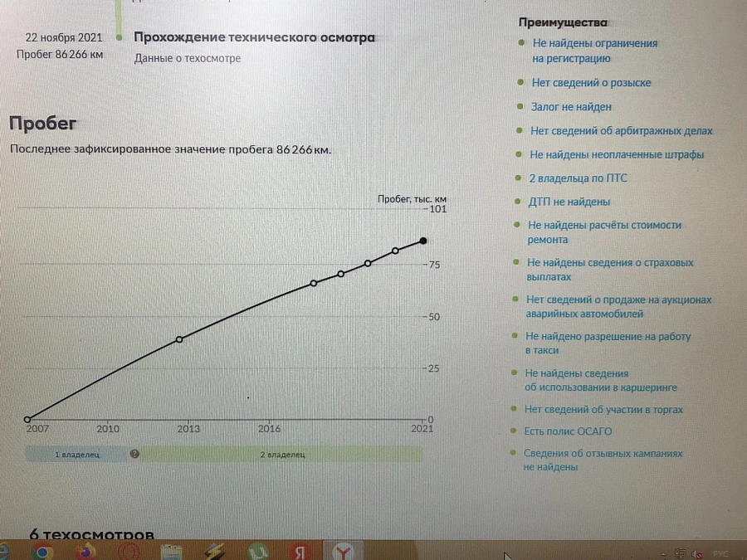Click the '1 владелец' ownership bar

(x=76, y=455)
